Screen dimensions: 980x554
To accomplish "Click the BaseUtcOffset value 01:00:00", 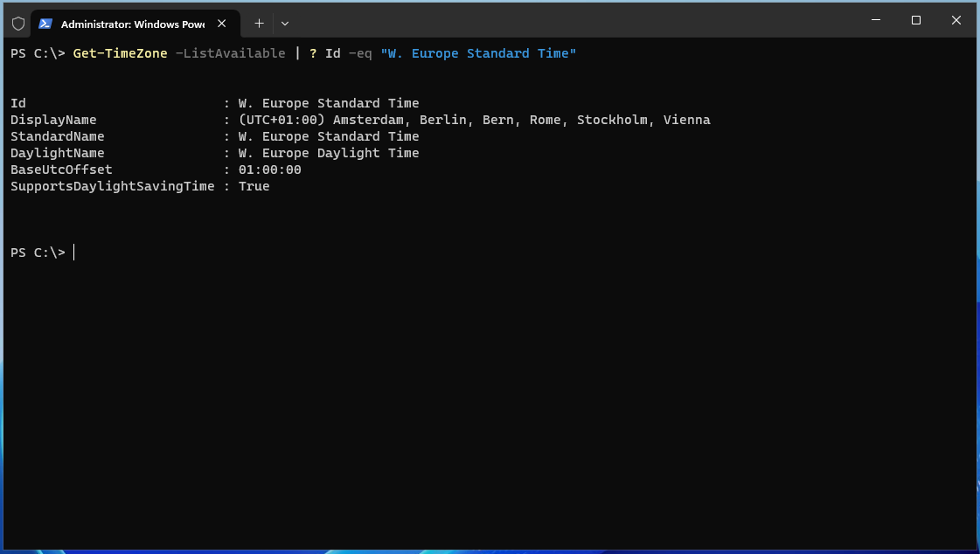I will click(269, 170).
